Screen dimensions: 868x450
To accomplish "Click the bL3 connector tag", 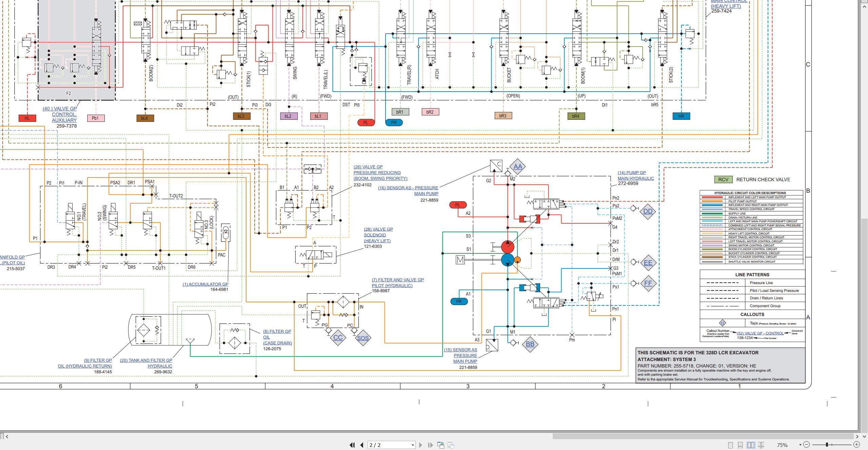I will [x=241, y=116].
